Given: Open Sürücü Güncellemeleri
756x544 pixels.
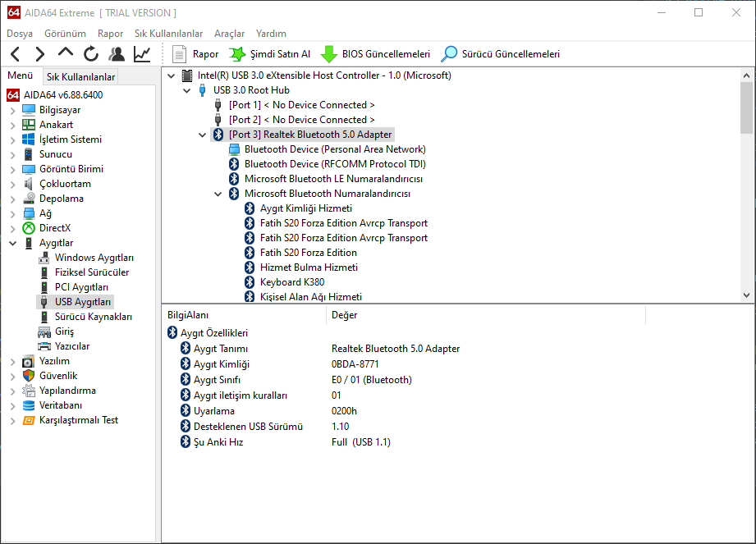Looking at the screenshot, I should point(501,54).
